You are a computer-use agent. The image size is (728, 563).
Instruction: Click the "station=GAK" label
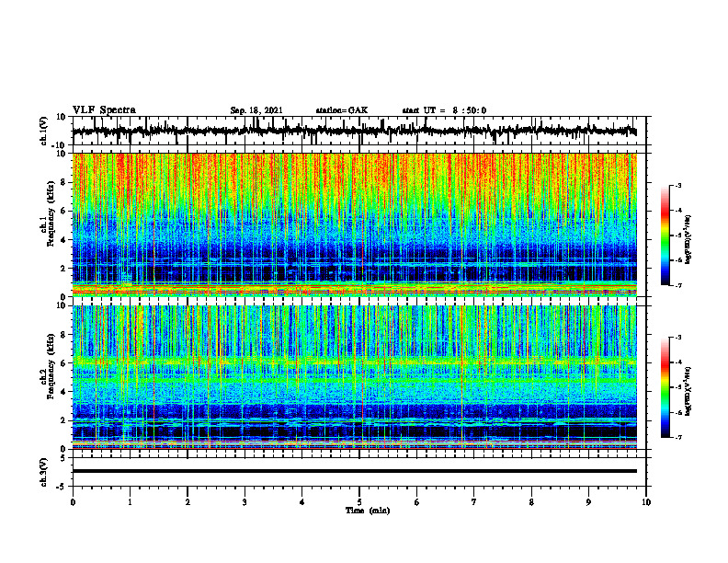342,110
